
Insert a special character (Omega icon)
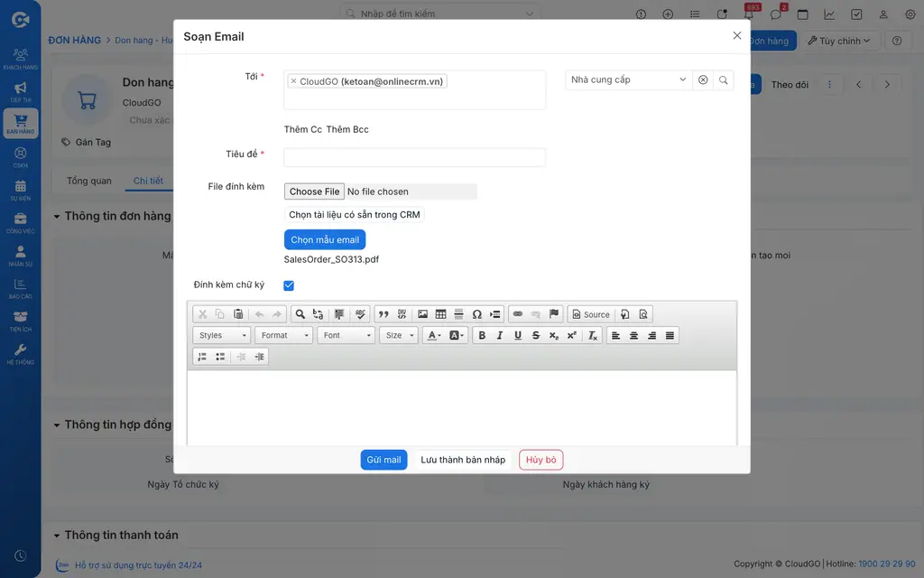pyautogui.click(x=476, y=314)
